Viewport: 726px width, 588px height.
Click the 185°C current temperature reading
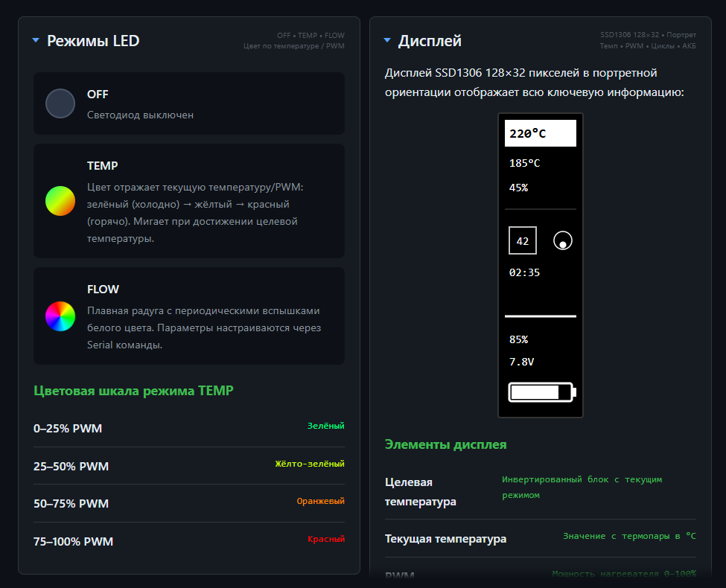[x=525, y=163]
